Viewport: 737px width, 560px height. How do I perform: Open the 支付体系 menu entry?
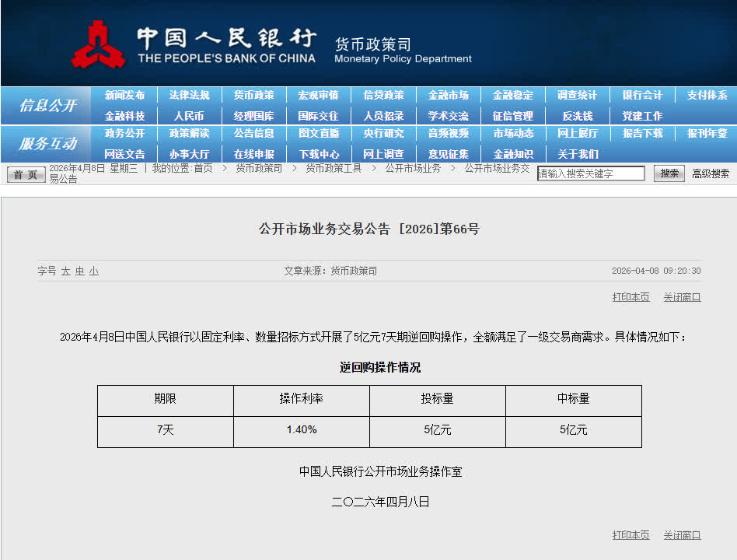coord(707,95)
